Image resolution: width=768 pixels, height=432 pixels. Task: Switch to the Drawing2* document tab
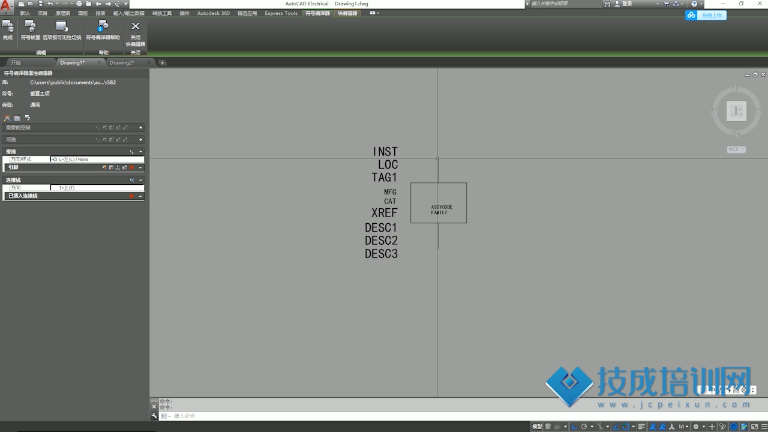[121, 63]
